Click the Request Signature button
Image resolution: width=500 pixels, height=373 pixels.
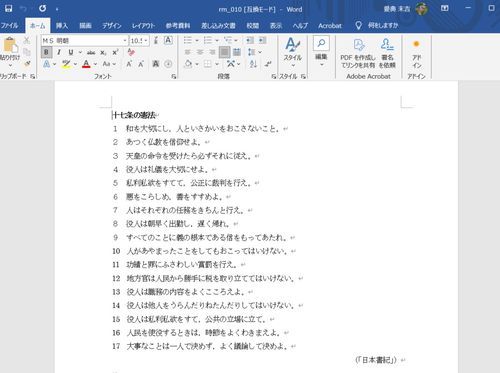coord(387,53)
